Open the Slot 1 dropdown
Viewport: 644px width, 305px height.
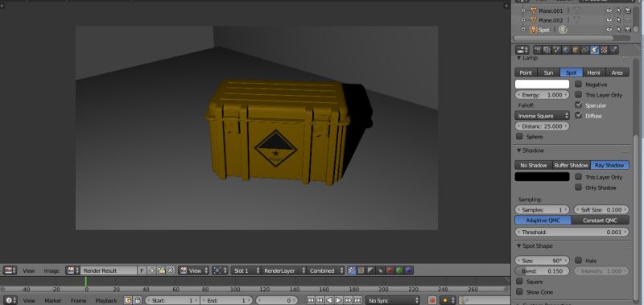coord(246,270)
